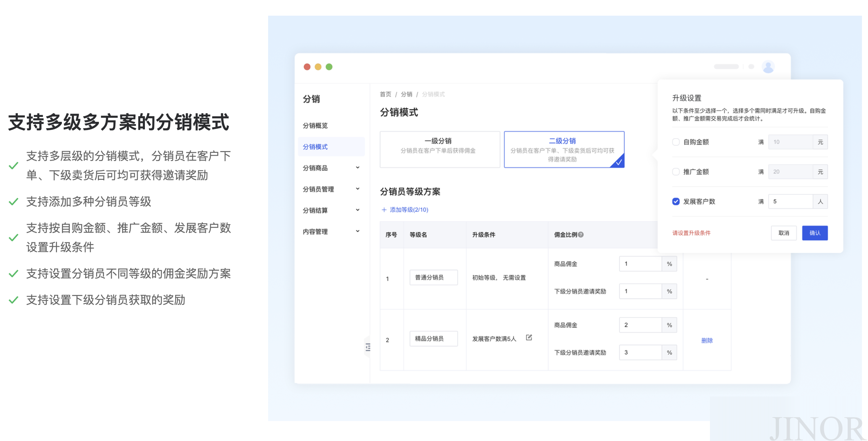Click the plus icon for 添加等级
The height and width of the screenshot is (441, 868).
click(384, 210)
